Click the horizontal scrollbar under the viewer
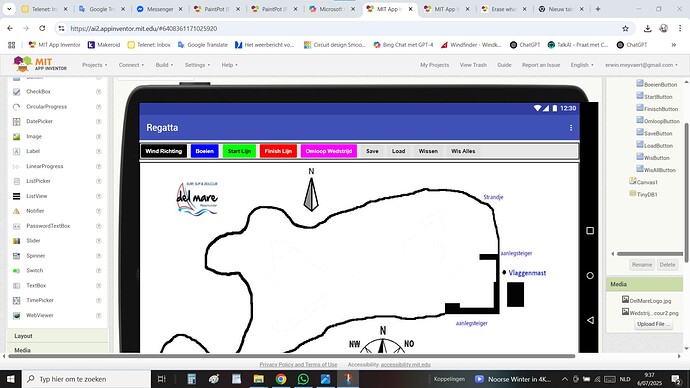 291,356
